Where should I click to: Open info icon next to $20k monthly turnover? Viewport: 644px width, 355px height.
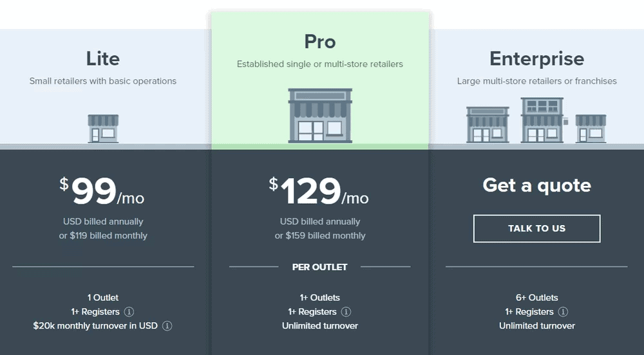point(167,326)
